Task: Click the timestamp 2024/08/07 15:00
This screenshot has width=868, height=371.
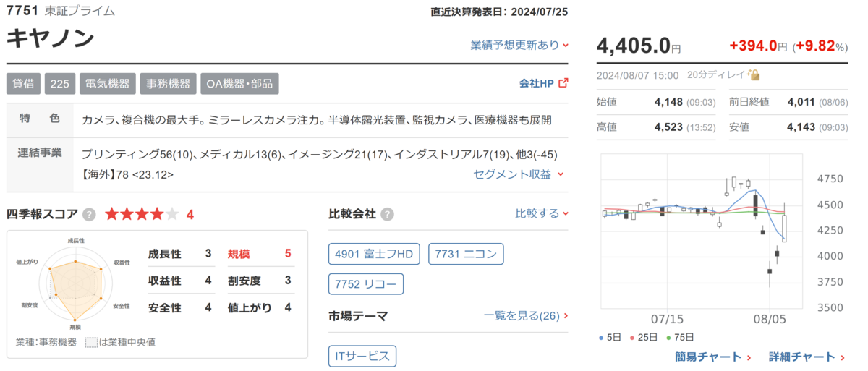Action: (x=637, y=75)
